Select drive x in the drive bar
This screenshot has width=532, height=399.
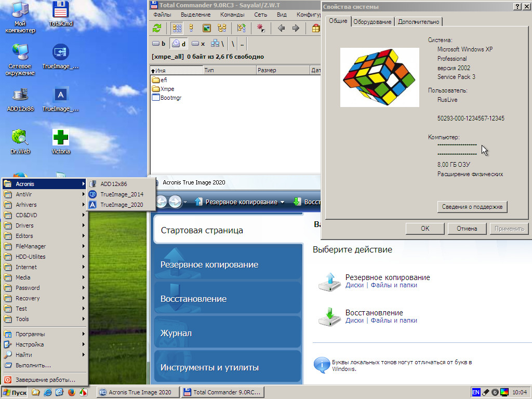(198, 44)
